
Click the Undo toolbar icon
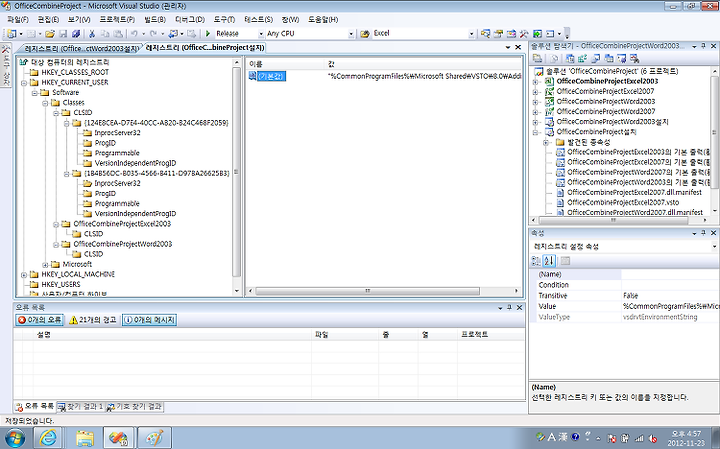[x=134, y=34]
